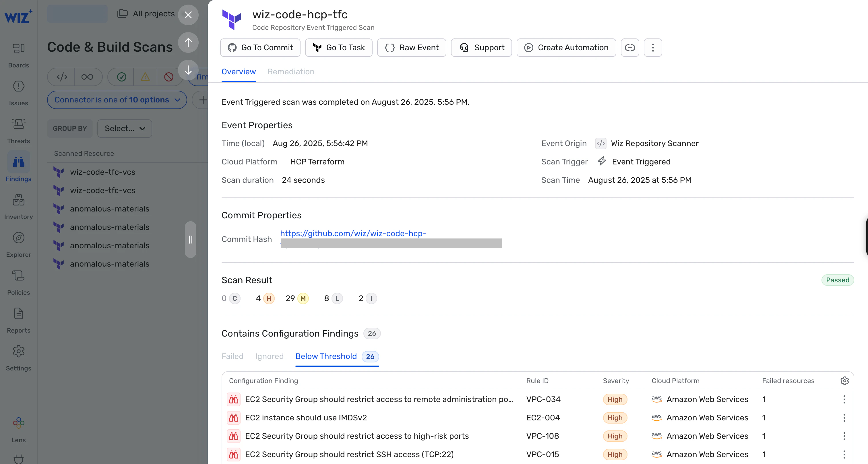Go to next scan with down arrow
868x464 pixels.
pos(188,70)
